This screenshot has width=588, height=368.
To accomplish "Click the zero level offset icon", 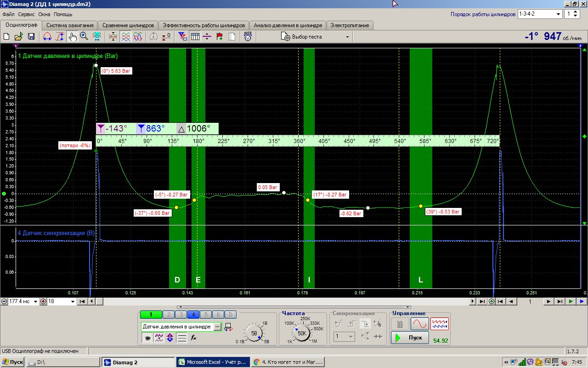I will click(x=166, y=37).
